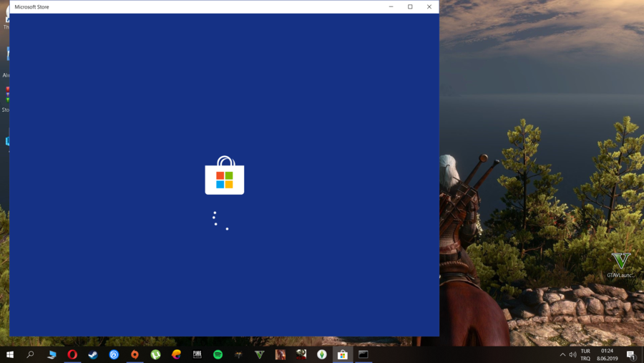This screenshot has height=363, width=644.
Task: Launch Opera browser from taskbar
Action: coord(72,354)
